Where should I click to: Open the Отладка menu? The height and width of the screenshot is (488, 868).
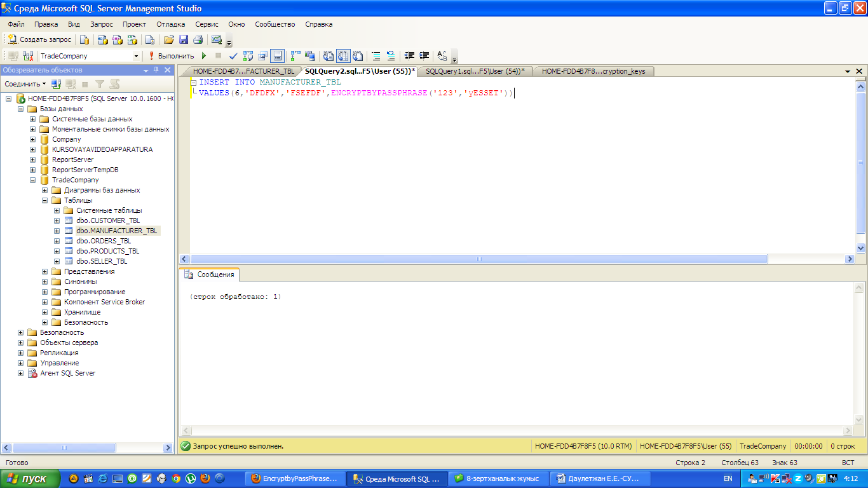tap(171, 24)
